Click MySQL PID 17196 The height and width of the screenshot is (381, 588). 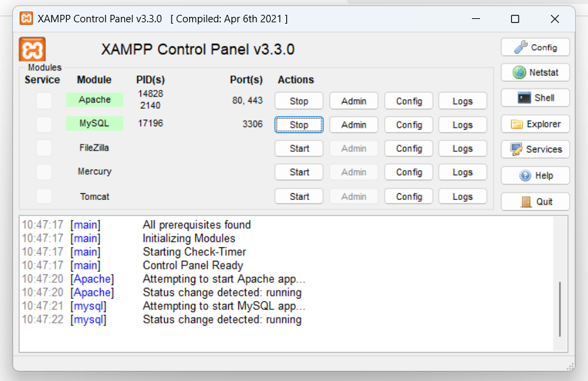pos(151,123)
